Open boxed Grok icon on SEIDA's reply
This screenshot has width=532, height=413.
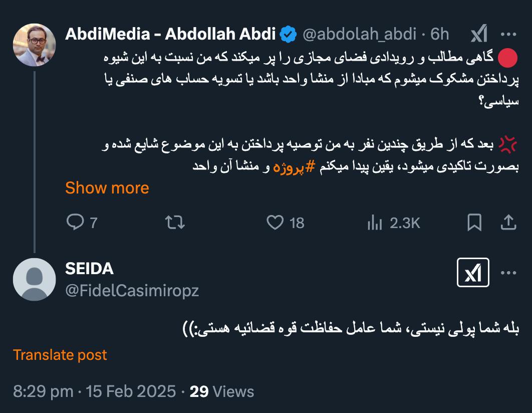click(473, 273)
